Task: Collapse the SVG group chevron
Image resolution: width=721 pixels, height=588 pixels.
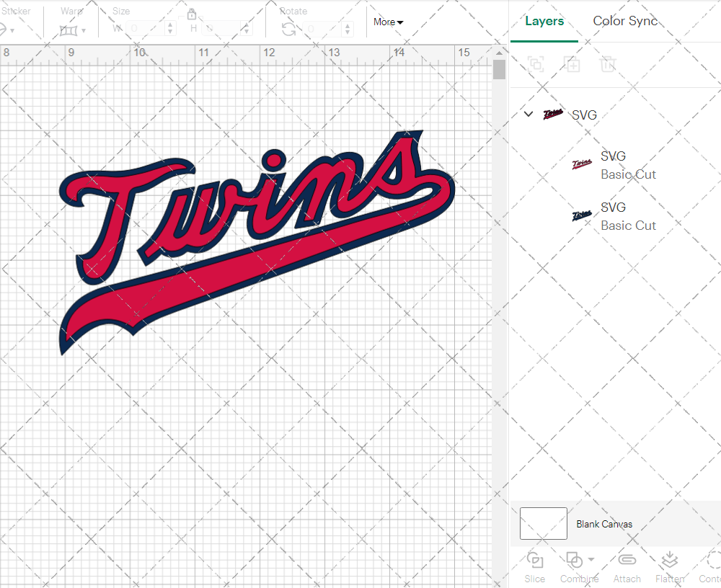Action: 528,114
